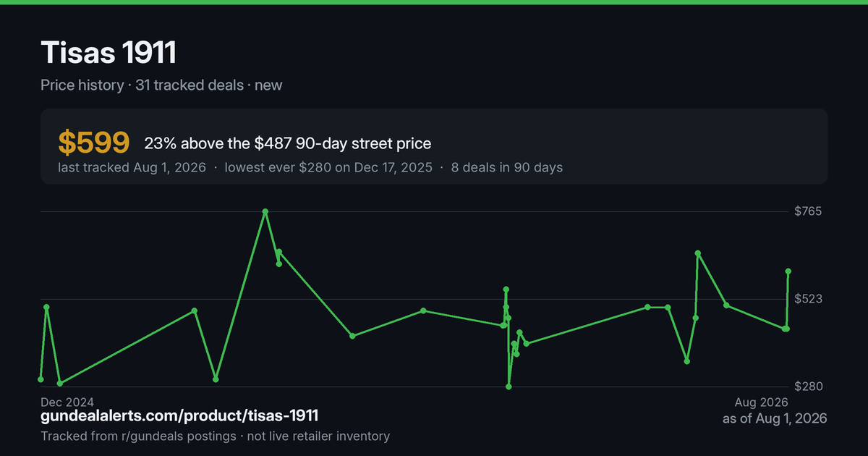
Task: Click the $599 current price
Action: click(94, 143)
